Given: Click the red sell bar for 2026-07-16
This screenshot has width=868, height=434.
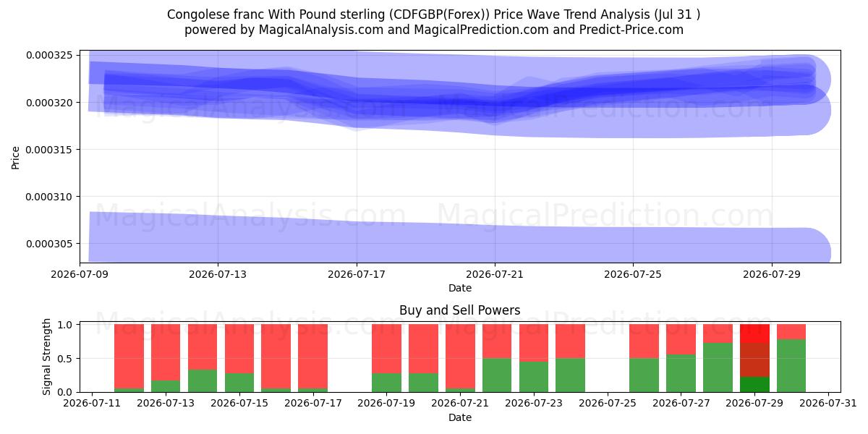Looking at the screenshot, I should coord(276,357).
